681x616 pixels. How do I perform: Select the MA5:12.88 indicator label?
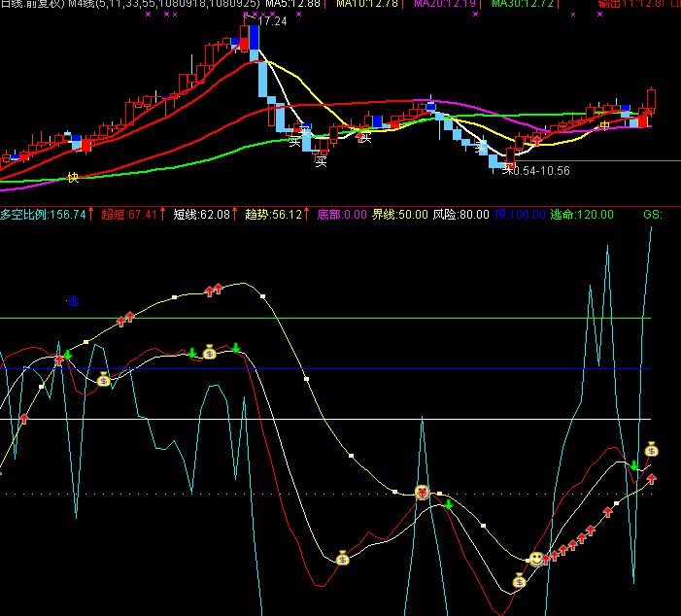pos(292,5)
